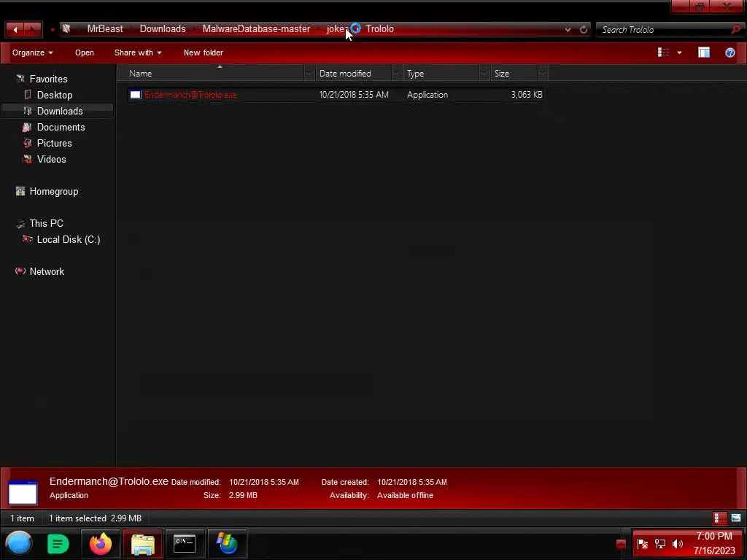Open the Share with menu
747x560 pixels.
click(x=138, y=52)
